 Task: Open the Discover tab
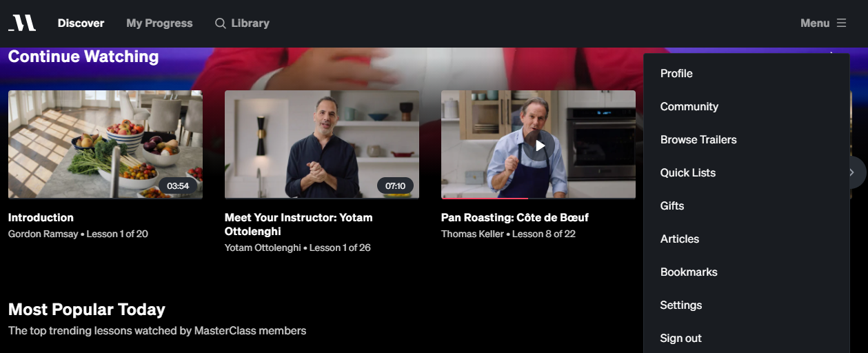[81, 23]
